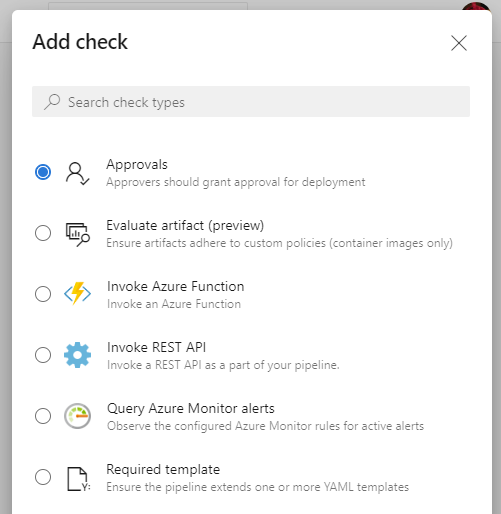This screenshot has width=501, height=514.
Task: Click the Evaluate artifact chart-magnifier icon
Action: click(x=78, y=234)
